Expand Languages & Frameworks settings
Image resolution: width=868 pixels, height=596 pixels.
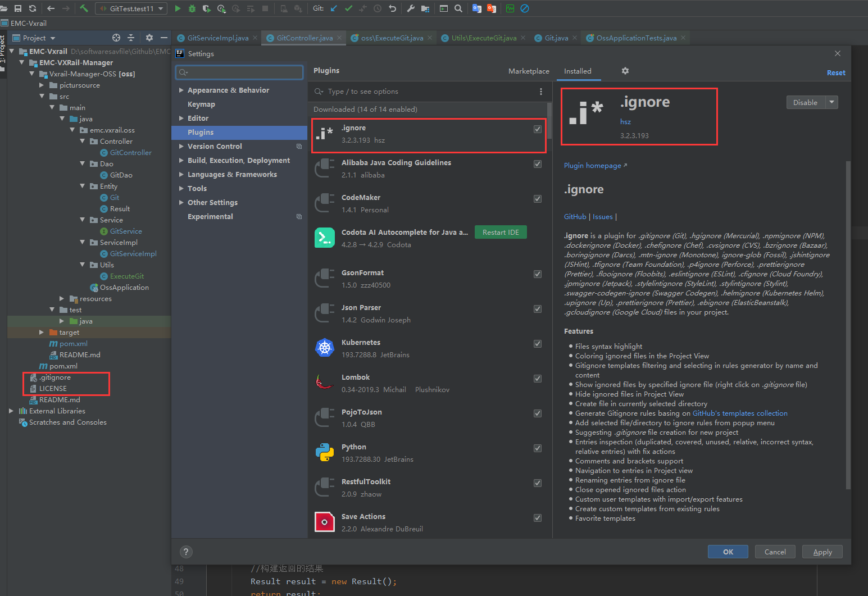181,174
